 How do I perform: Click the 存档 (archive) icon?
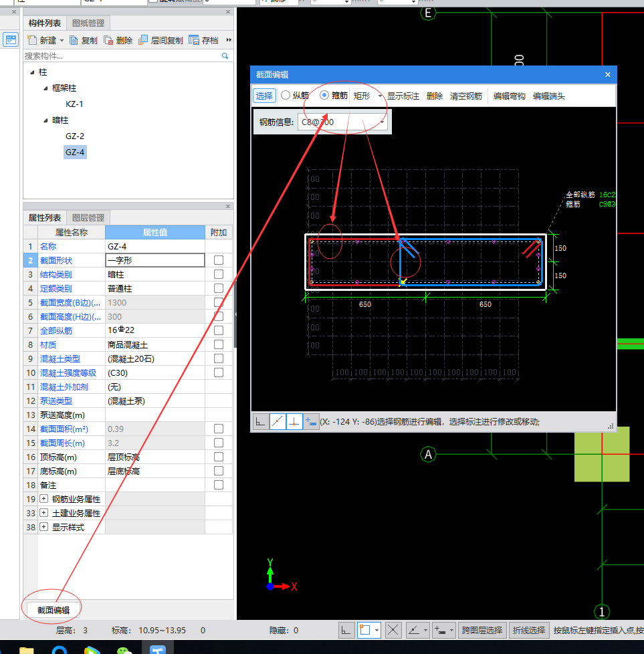click(194, 40)
